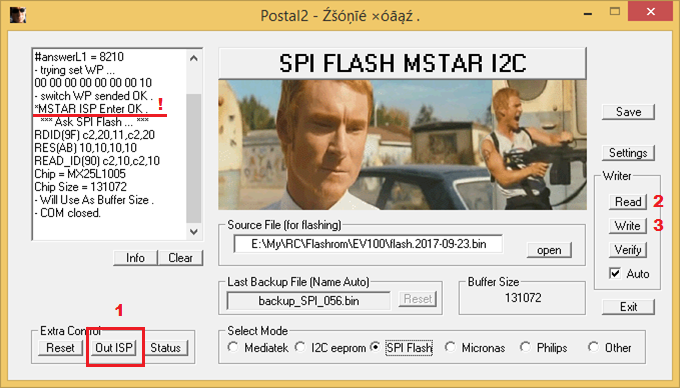Image resolution: width=680 pixels, height=388 pixels.
Task: Toggle the Auto checkbox in Writer
Action: [615, 273]
